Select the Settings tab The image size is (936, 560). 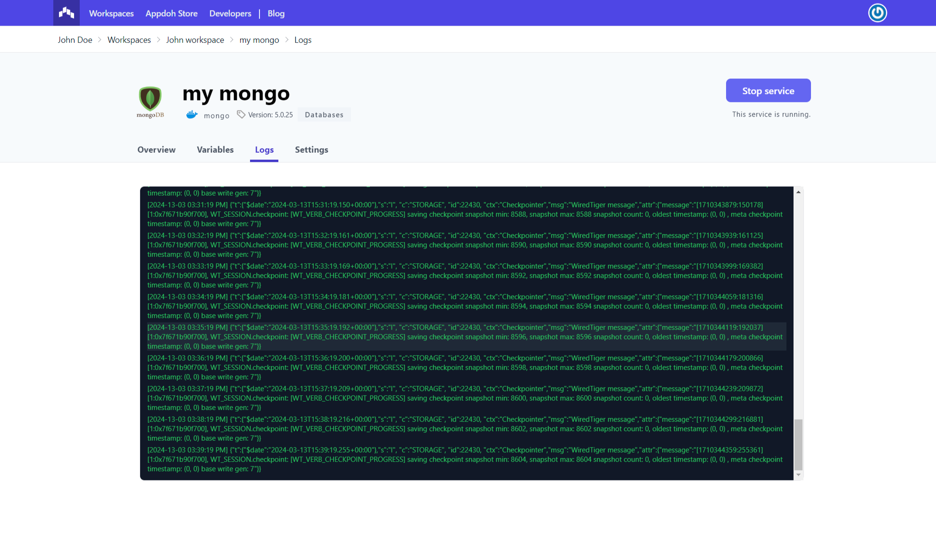click(x=311, y=150)
